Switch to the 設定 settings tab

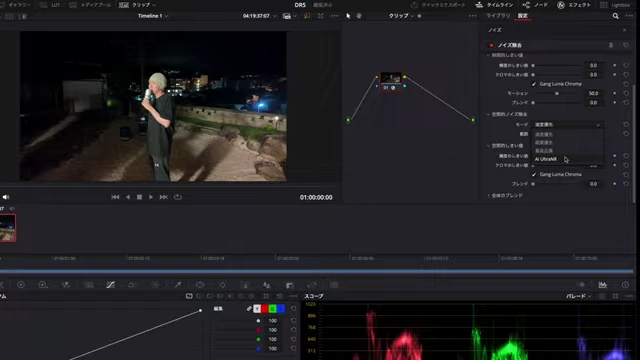coord(523,16)
